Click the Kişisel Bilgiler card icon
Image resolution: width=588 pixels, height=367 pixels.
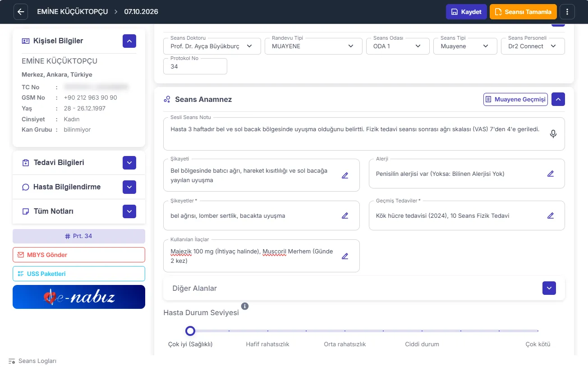pos(26,41)
